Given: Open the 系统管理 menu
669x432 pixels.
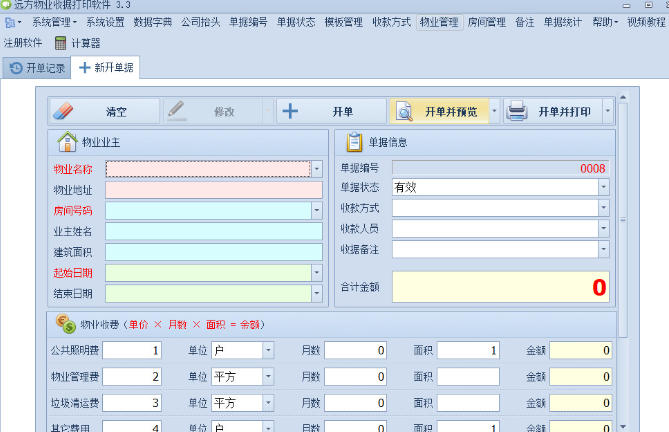Looking at the screenshot, I should [x=54, y=22].
